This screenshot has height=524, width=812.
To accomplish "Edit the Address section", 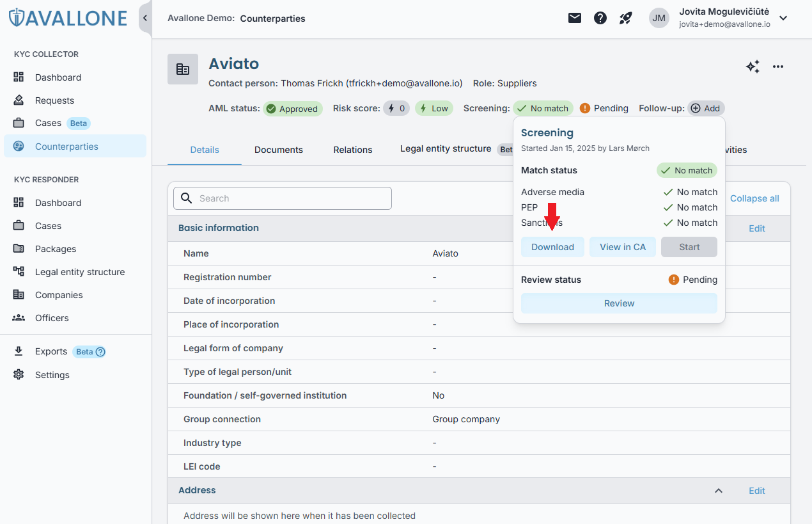I will coord(757,491).
